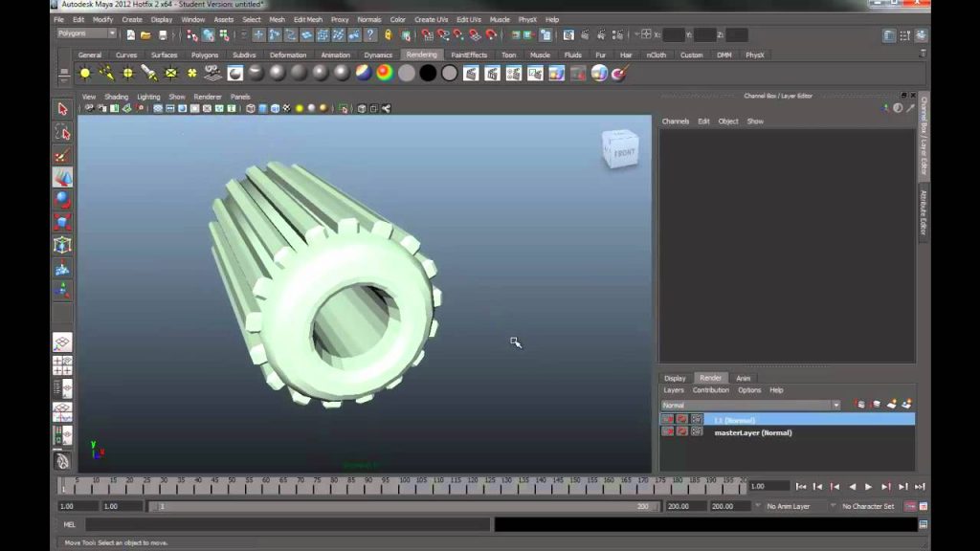Toggle renderable flag on selected top layer
This screenshot has width=980, height=551.
[668, 419]
